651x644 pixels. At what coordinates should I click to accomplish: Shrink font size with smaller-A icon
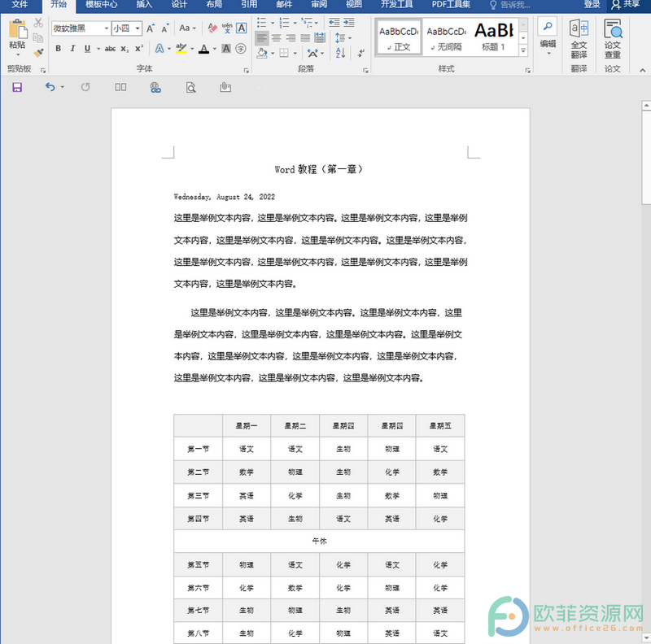pyautogui.click(x=165, y=28)
